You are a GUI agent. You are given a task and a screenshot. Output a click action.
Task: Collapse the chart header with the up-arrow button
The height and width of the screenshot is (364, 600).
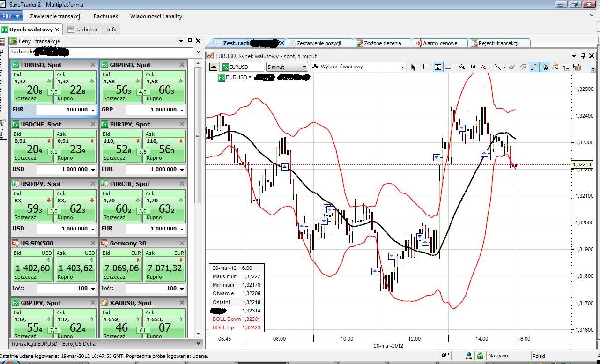click(x=213, y=67)
